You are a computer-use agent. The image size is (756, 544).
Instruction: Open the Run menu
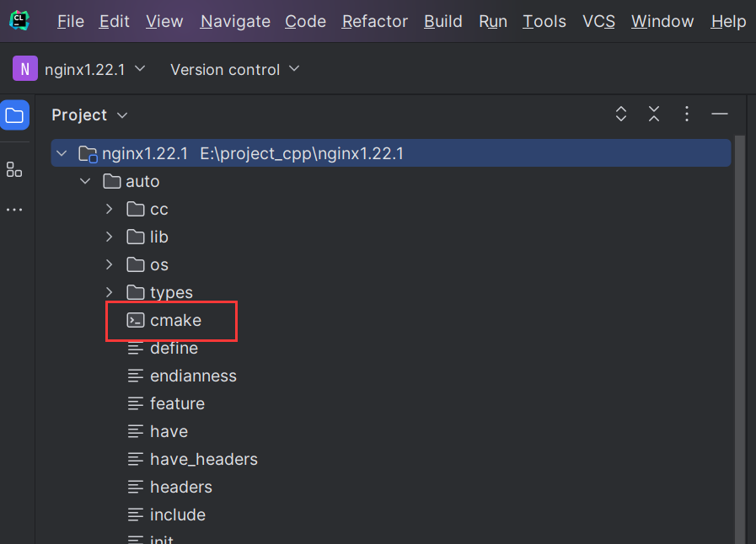(493, 21)
